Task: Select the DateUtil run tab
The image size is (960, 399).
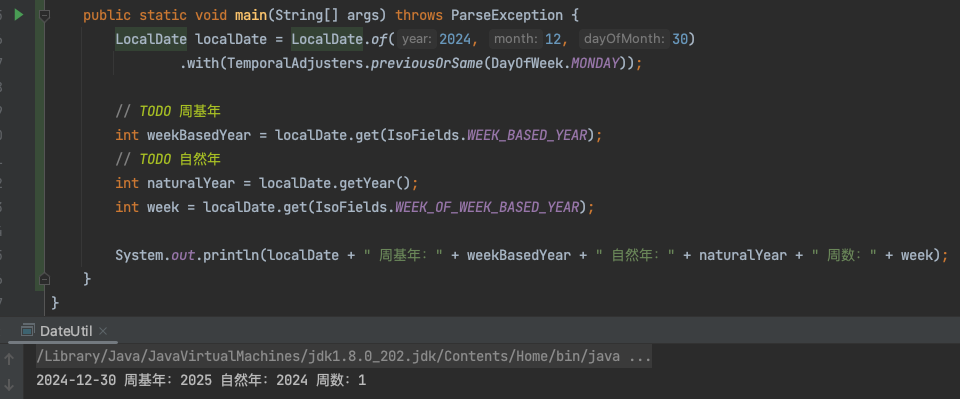Action: coord(66,331)
